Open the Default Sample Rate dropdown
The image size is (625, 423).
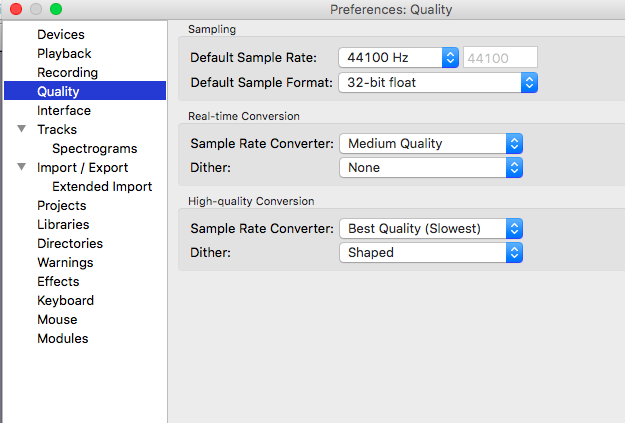tap(398, 58)
